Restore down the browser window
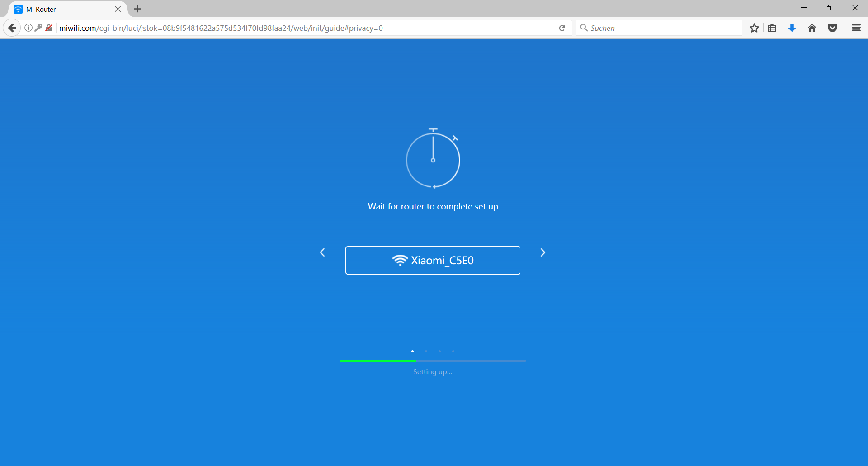868x466 pixels. [x=830, y=8]
